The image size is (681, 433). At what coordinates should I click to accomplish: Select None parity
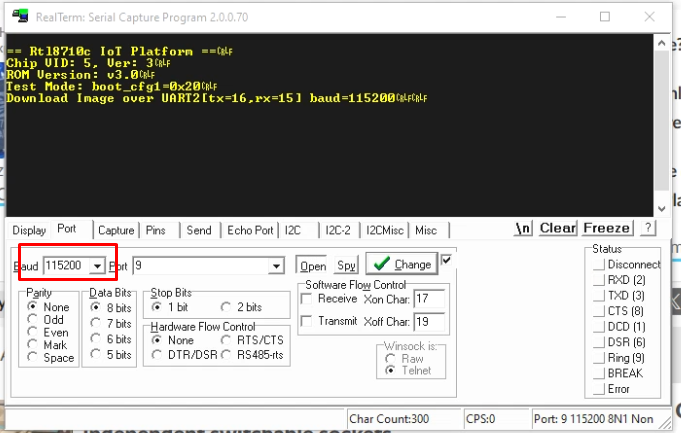pos(48,307)
